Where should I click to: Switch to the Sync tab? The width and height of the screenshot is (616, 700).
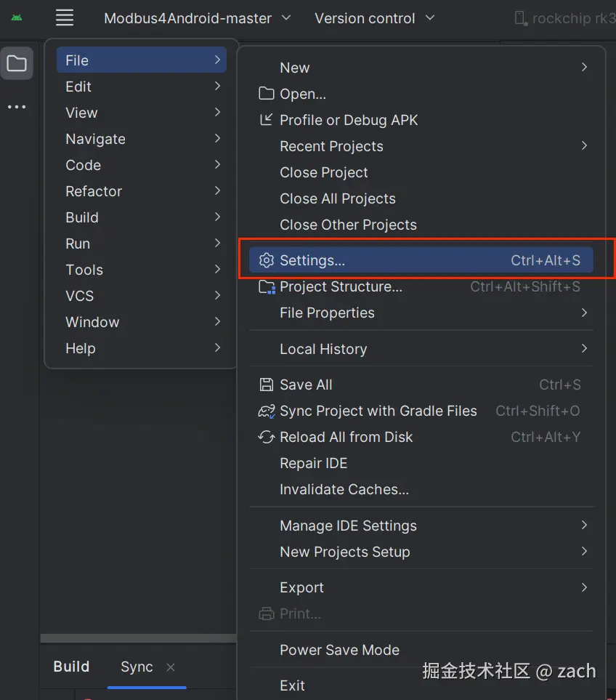(x=137, y=667)
